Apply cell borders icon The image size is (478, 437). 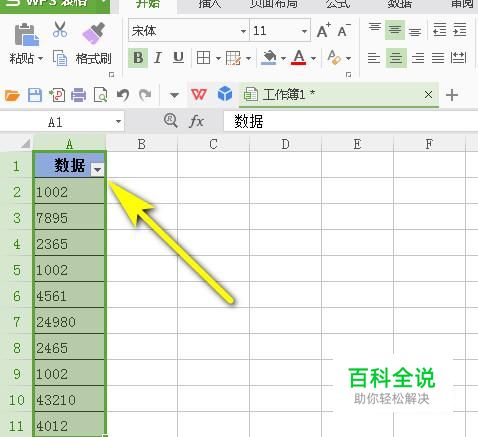[203, 58]
